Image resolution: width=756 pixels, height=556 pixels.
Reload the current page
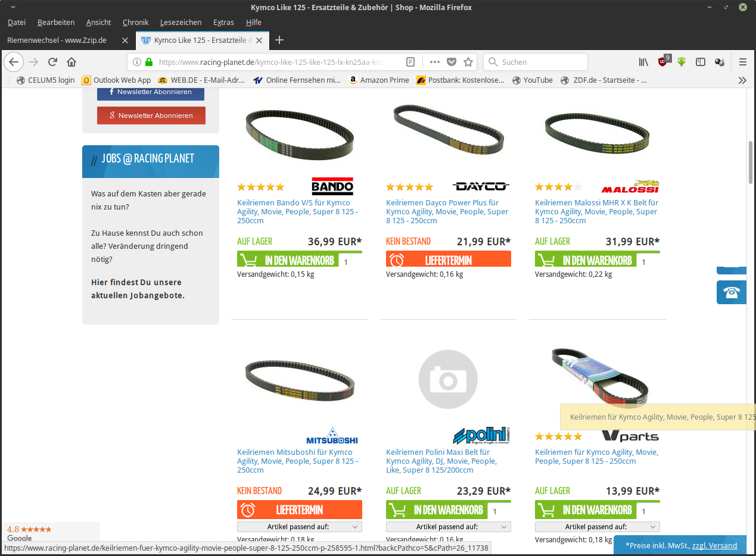tap(52, 62)
